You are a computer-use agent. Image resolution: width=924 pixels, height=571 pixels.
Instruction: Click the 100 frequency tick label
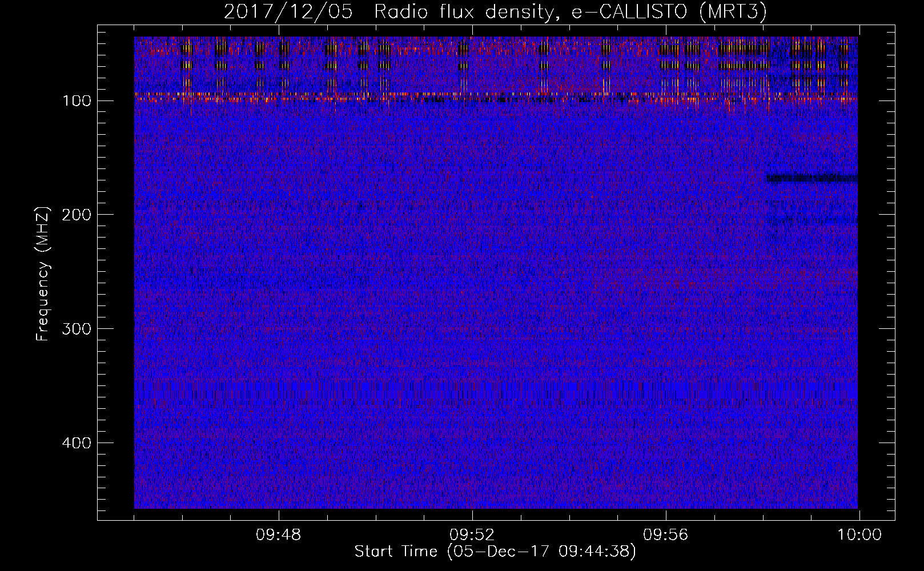[x=77, y=101]
